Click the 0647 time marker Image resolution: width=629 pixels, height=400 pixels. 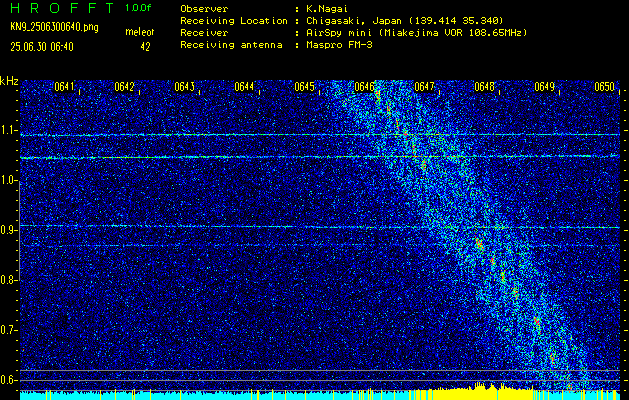pos(424,87)
